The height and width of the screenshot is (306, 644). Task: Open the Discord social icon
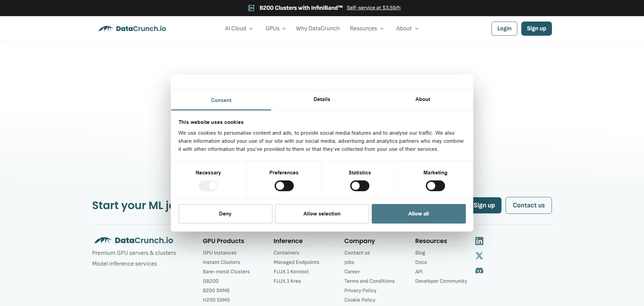tap(479, 271)
